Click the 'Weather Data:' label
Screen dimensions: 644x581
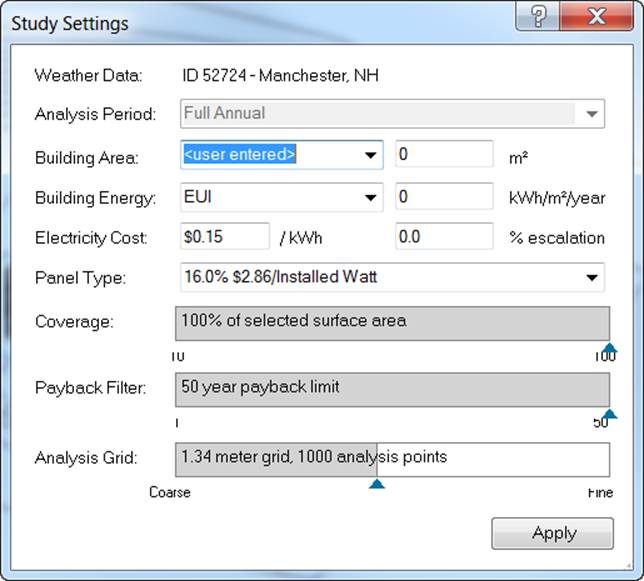[88, 76]
